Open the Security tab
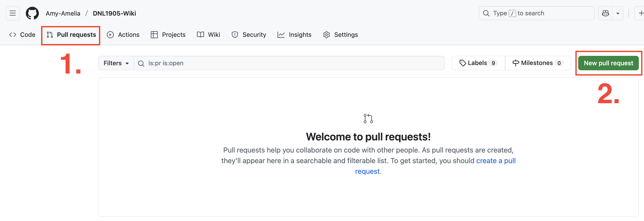 coord(249,35)
